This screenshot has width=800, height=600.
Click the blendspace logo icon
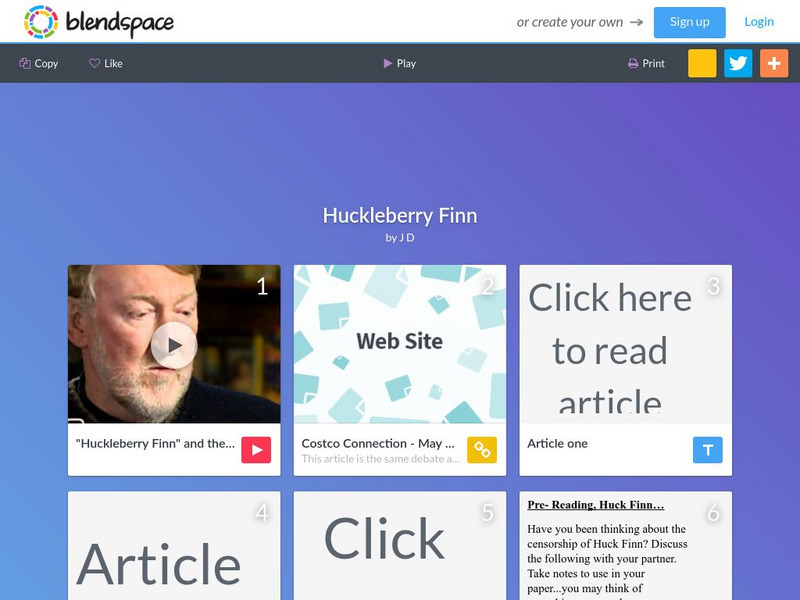41,22
